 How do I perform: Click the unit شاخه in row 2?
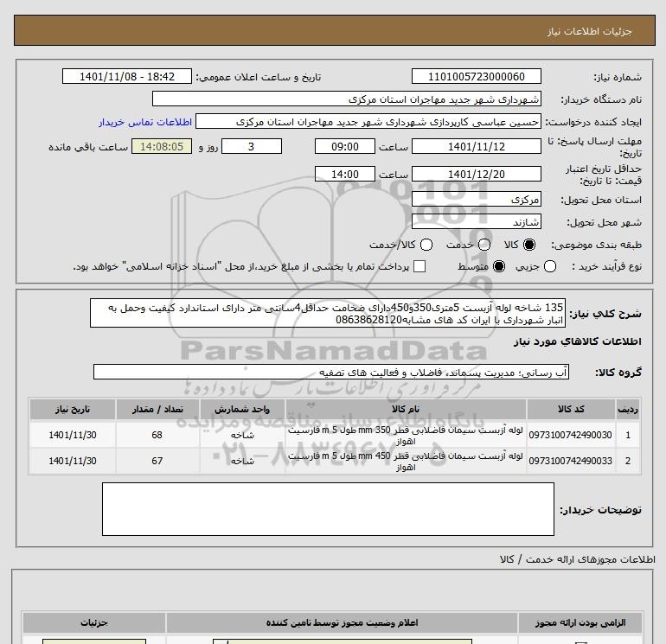242,461
